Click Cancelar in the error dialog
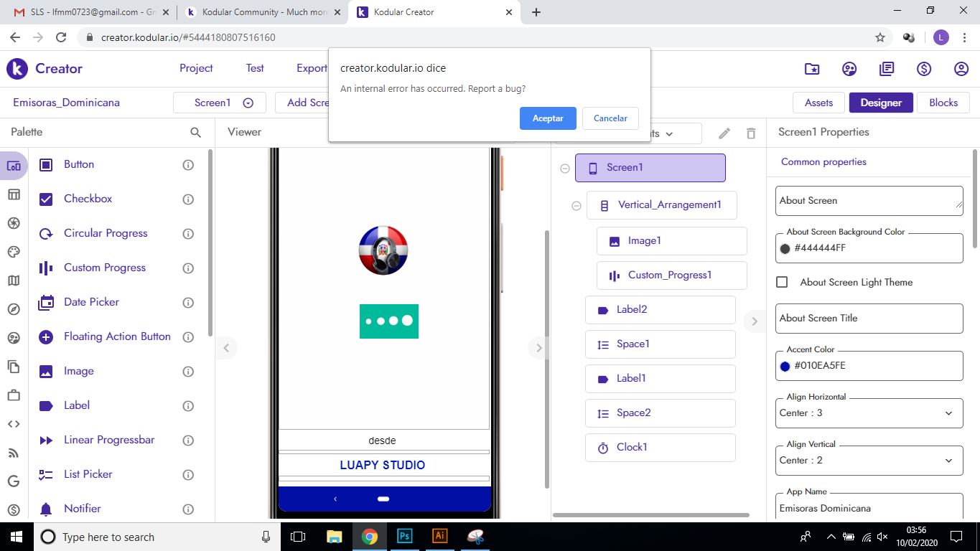Screen dimensions: 980x551 [x=610, y=118]
